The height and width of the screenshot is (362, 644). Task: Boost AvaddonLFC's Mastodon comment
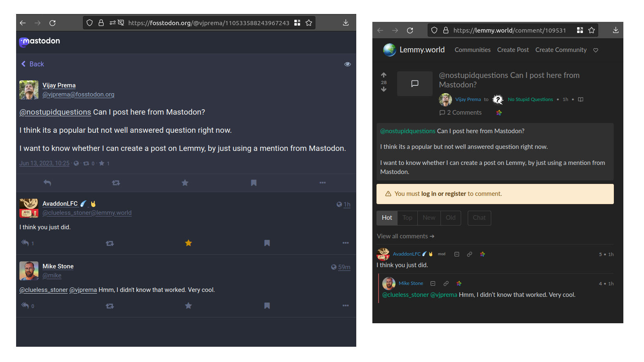point(110,243)
